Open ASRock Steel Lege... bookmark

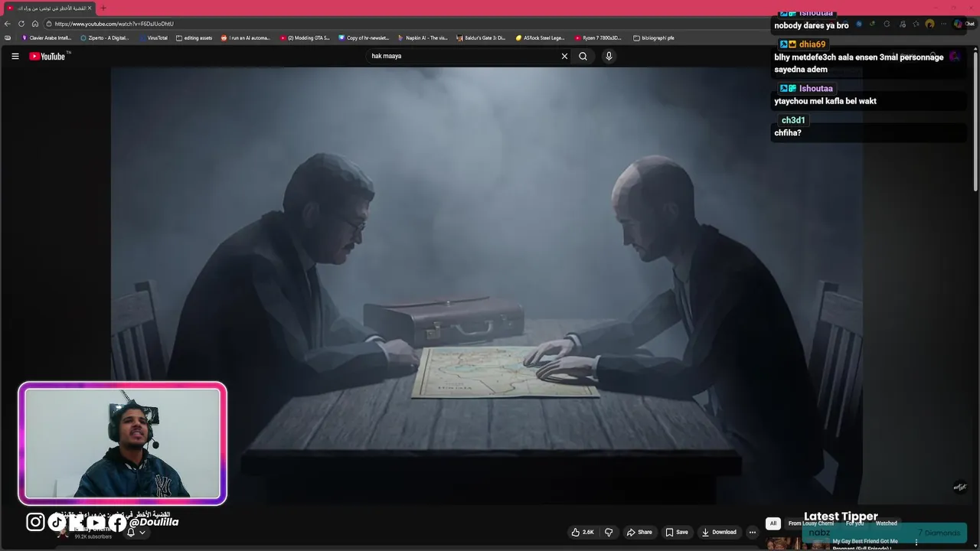point(541,37)
